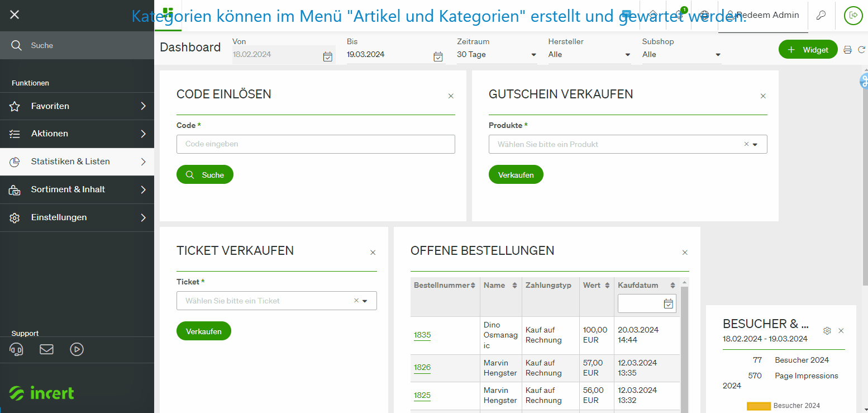
Task: Close the sidebar menu with X
Action: [x=15, y=15]
